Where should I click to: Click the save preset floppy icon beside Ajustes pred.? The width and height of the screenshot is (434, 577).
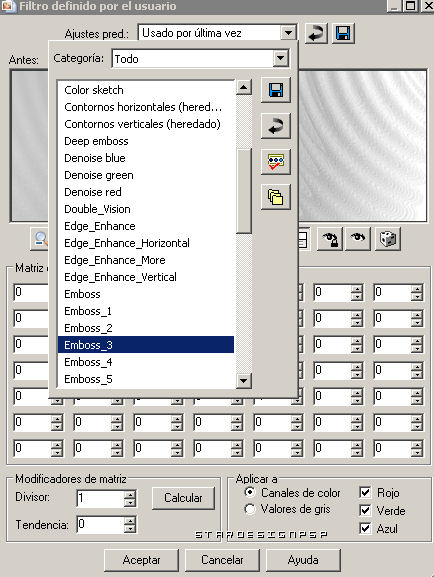(x=343, y=33)
